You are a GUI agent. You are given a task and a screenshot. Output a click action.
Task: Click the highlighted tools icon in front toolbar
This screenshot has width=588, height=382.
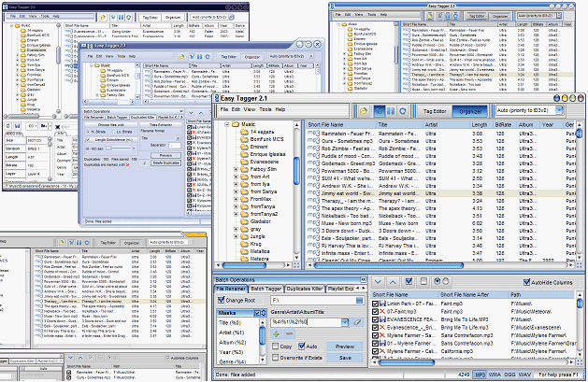pyautogui.click(x=380, y=111)
